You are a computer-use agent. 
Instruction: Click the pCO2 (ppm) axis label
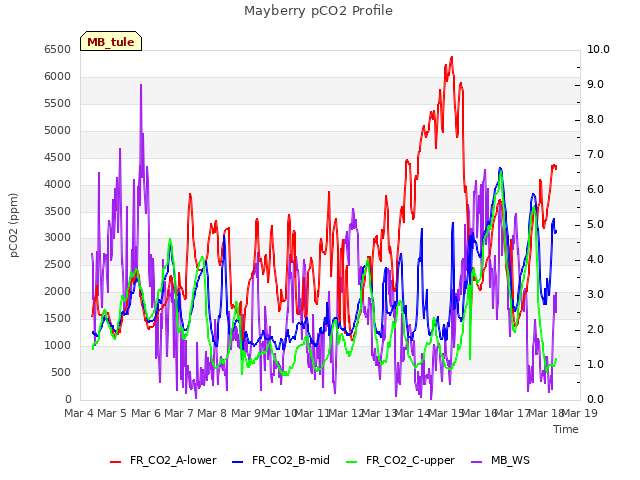point(14,225)
